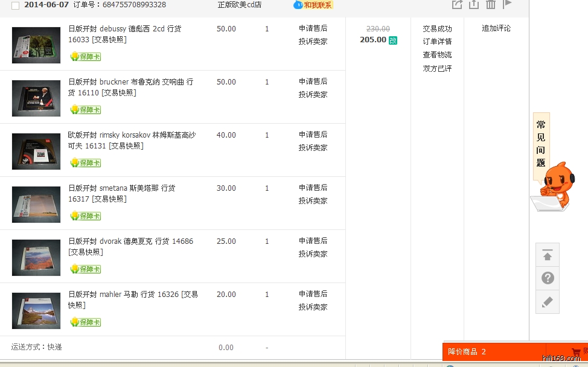Click the 和我联系 Wangwang chat icon

pyautogui.click(x=313, y=5)
